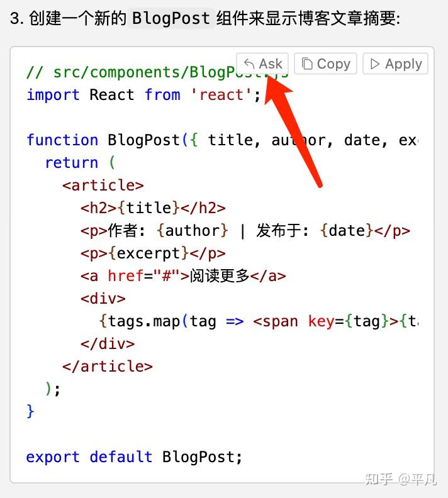Click the <p>{excerpt}</p> code line
Image resolution: width=448 pixels, height=498 pixels.
pyautogui.click(x=153, y=253)
